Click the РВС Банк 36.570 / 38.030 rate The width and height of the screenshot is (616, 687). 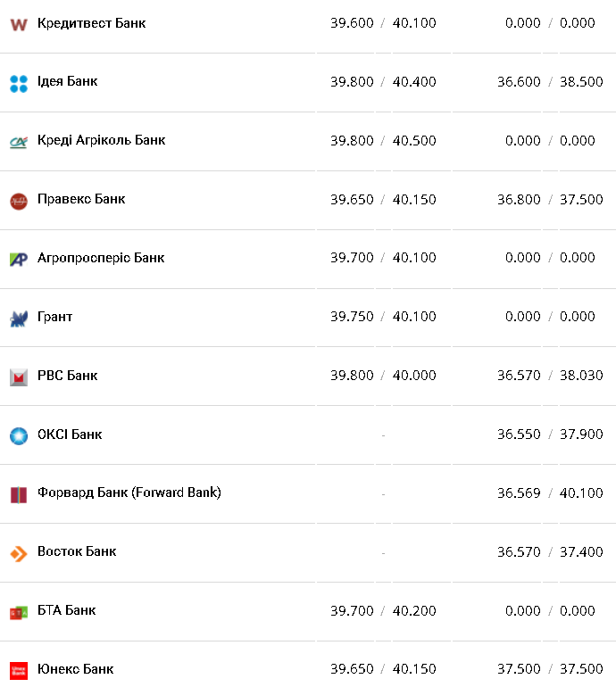click(x=550, y=376)
